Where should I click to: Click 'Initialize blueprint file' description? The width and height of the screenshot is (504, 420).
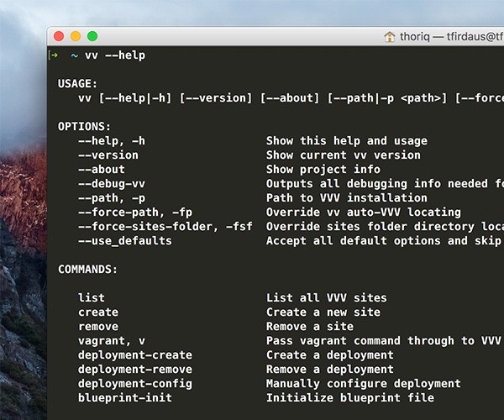pos(350,398)
